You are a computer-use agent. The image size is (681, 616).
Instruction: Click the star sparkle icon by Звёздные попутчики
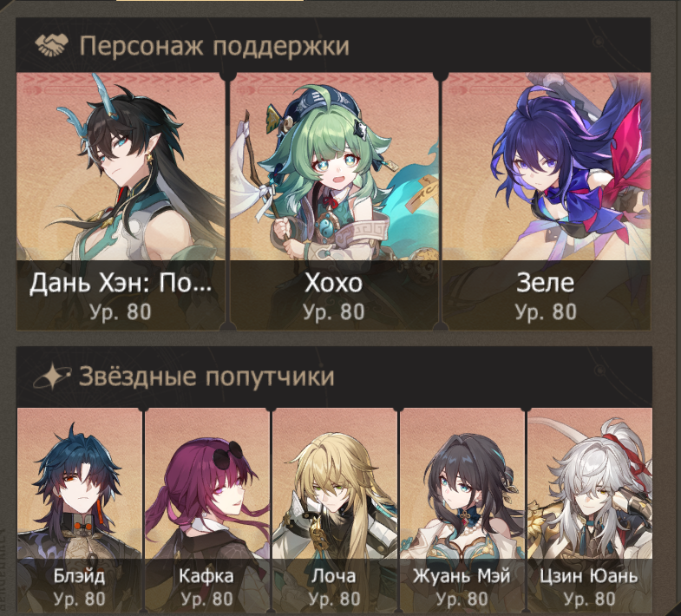(52, 377)
